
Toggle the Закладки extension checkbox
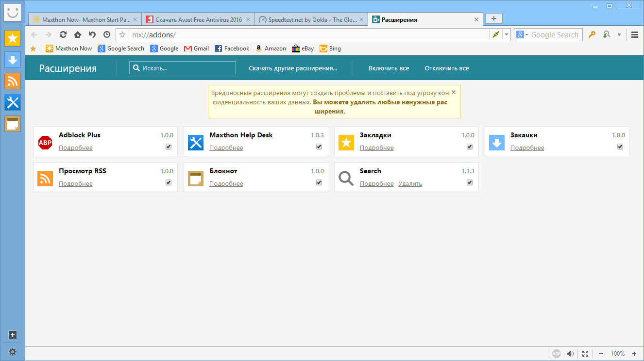[x=470, y=147]
